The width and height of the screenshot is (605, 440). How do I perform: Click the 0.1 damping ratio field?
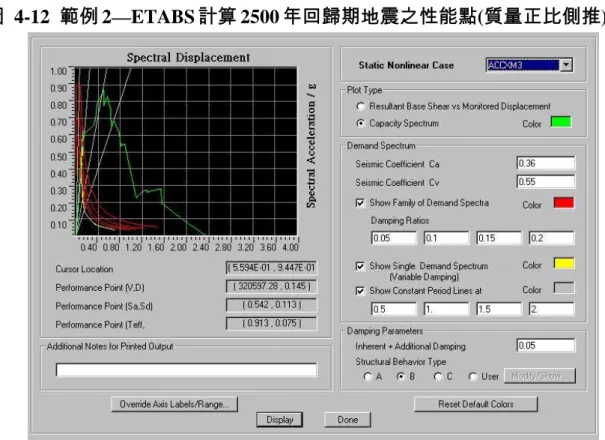446,238
